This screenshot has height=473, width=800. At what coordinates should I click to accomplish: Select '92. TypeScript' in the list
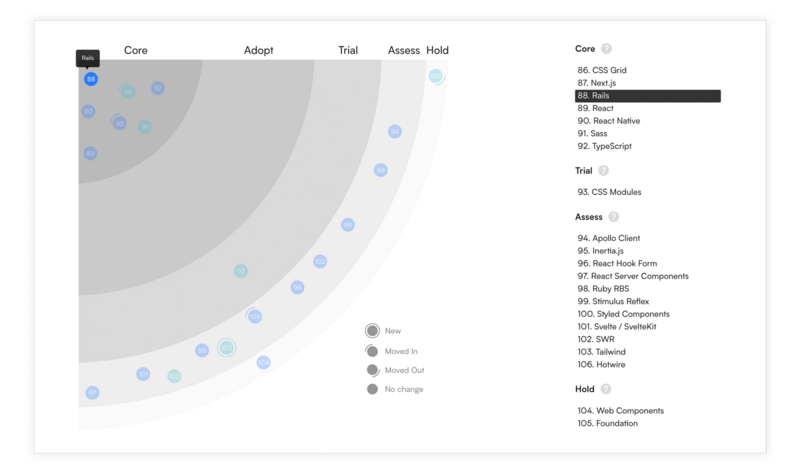tap(605, 146)
